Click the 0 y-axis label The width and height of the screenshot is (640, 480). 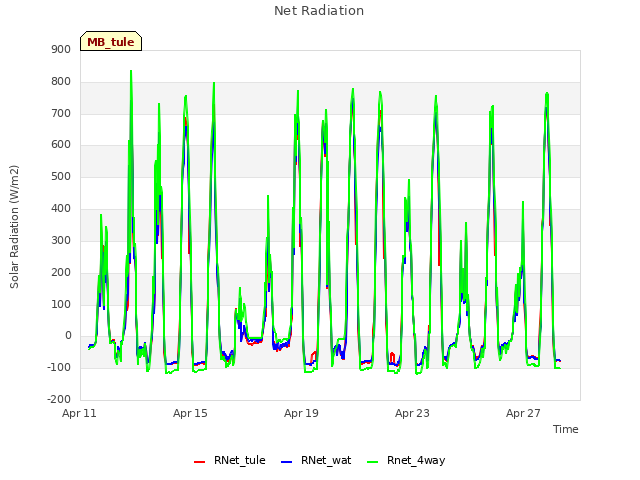(x=68, y=336)
